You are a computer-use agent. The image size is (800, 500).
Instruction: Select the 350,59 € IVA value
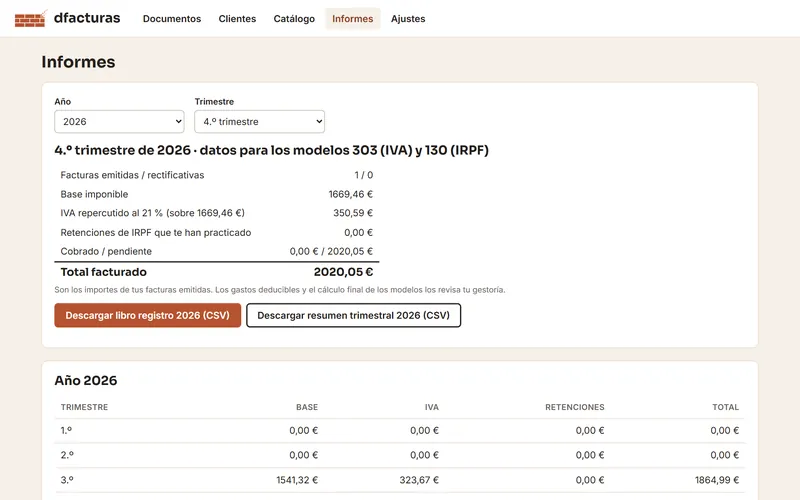(353, 213)
